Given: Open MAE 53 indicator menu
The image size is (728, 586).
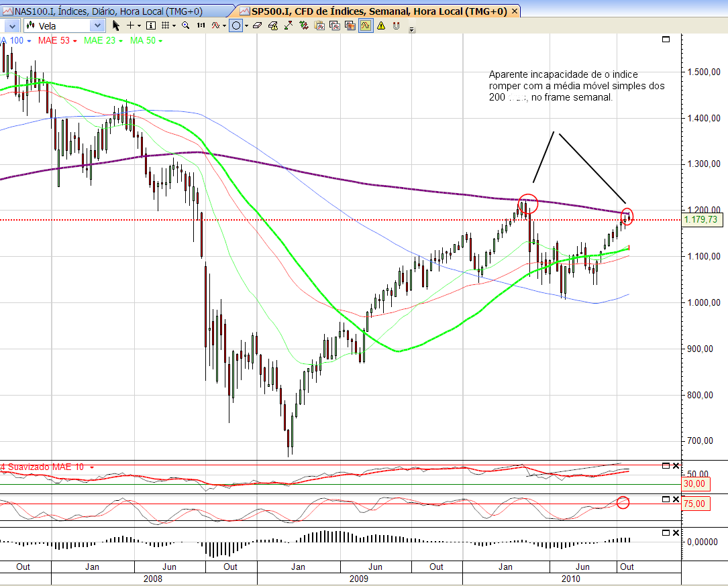Looking at the screenshot, I should (x=74, y=41).
